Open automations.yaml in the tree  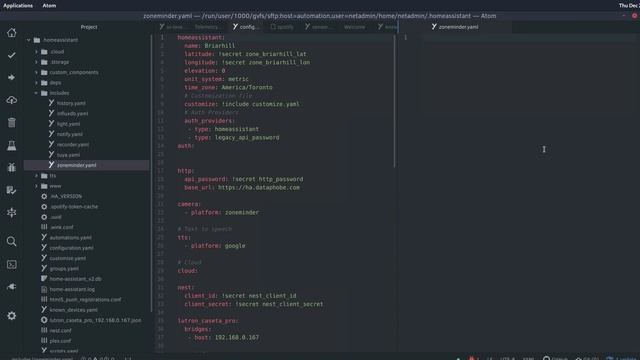pos(70,238)
